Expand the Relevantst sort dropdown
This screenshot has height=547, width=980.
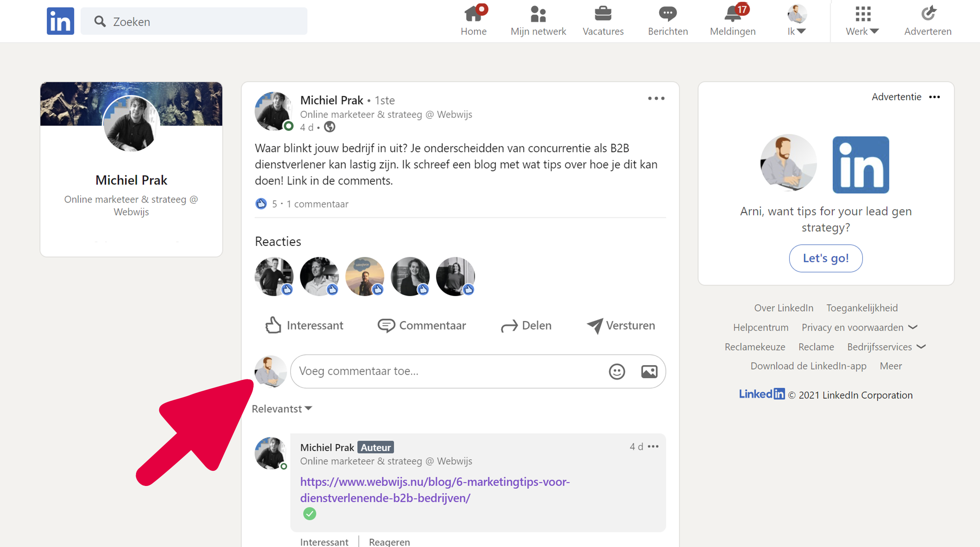tap(282, 409)
